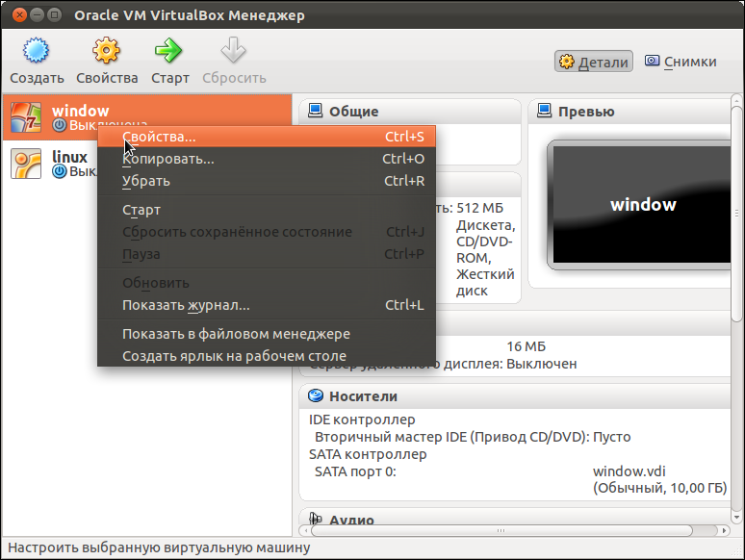Click the scroll down arrow of details pane
Image resolution: width=745 pixels, height=560 pixels.
[736, 518]
